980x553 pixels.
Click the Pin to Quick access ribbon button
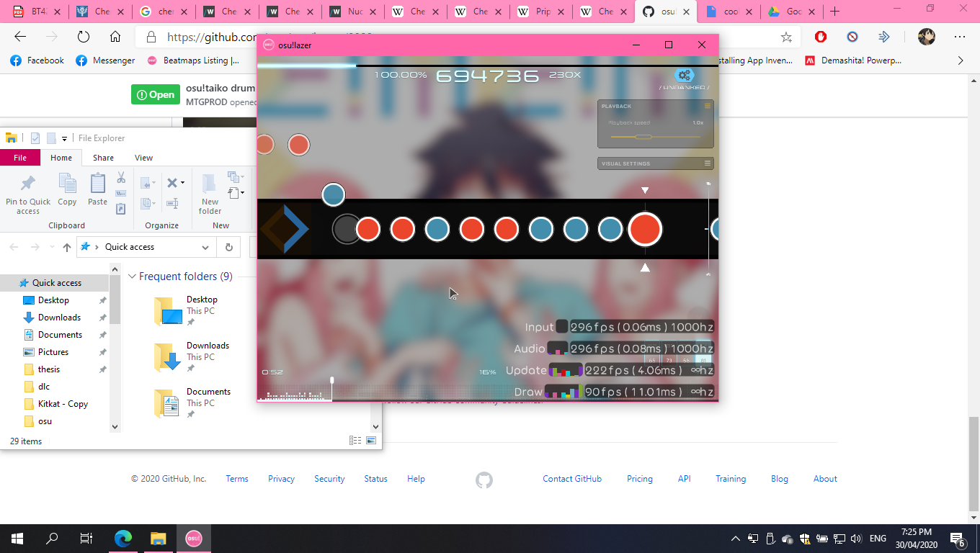coord(28,193)
